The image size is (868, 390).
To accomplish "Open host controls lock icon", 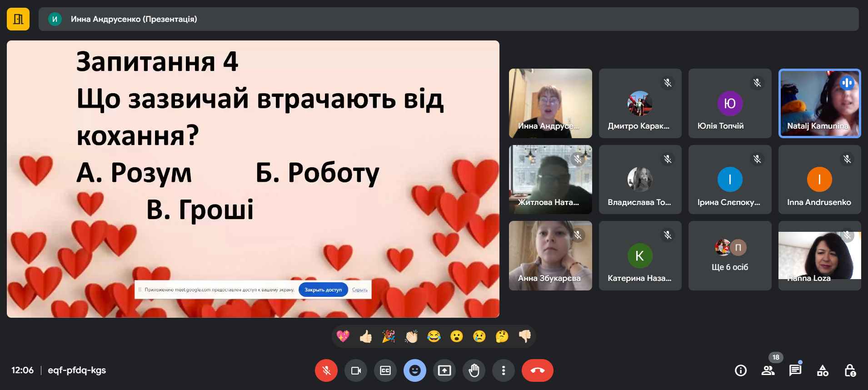I will (x=850, y=370).
